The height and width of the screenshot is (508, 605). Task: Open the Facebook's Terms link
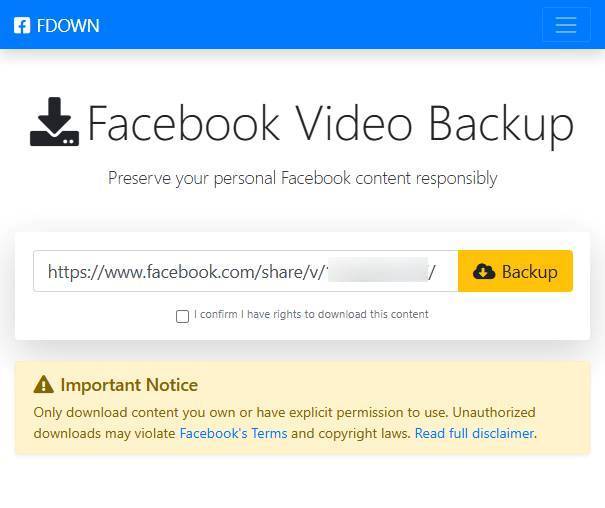tap(233, 433)
